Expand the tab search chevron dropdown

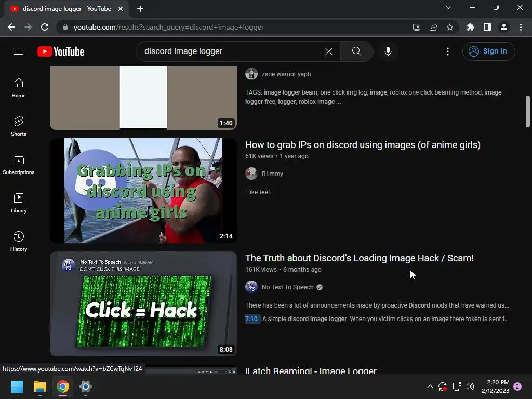tap(448, 7)
